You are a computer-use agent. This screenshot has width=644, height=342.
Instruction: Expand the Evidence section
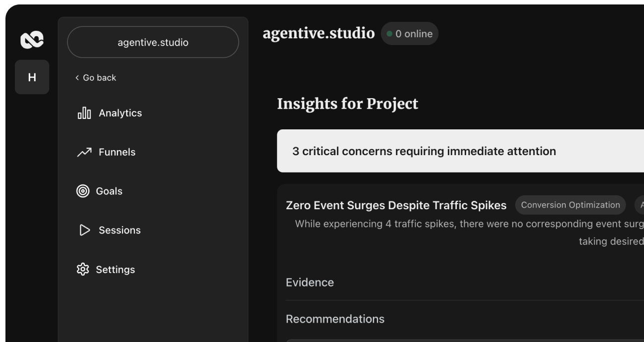(310, 283)
